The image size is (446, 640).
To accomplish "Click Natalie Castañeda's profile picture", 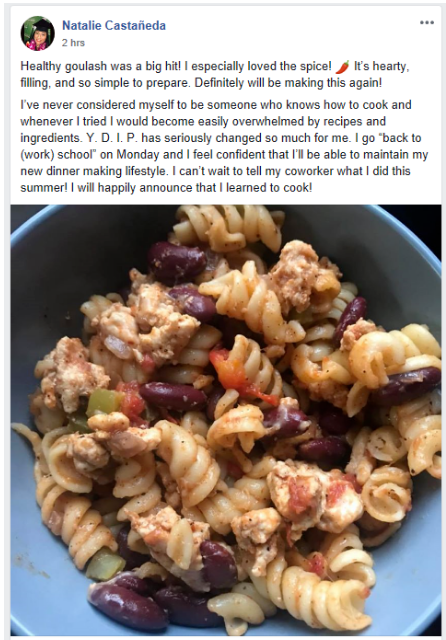I will 38,33.
